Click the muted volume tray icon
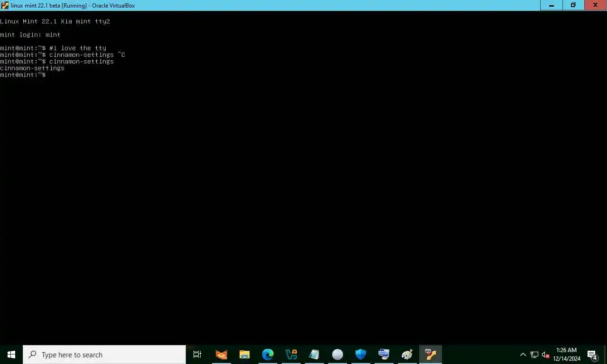Image resolution: width=607 pixels, height=364 pixels. (545, 355)
